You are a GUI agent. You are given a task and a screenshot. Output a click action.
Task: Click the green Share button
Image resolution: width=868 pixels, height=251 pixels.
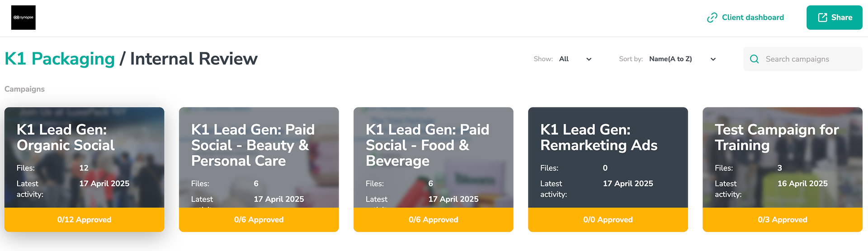[x=834, y=18]
